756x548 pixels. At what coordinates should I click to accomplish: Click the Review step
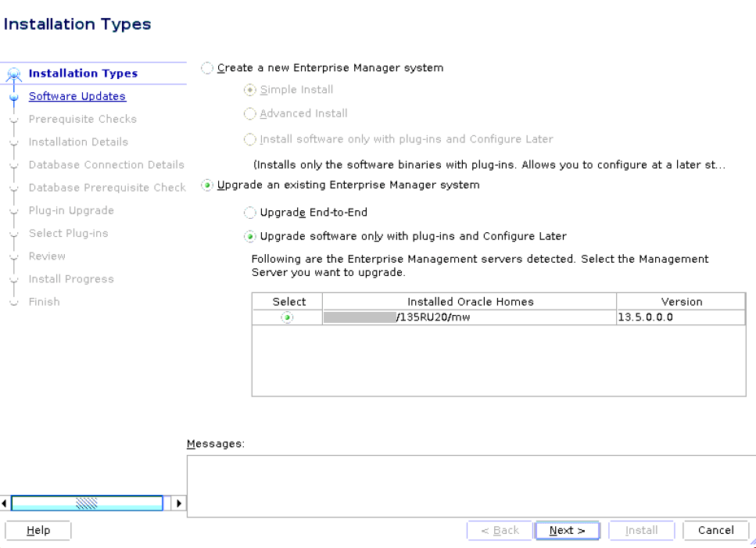coord(47,256)
